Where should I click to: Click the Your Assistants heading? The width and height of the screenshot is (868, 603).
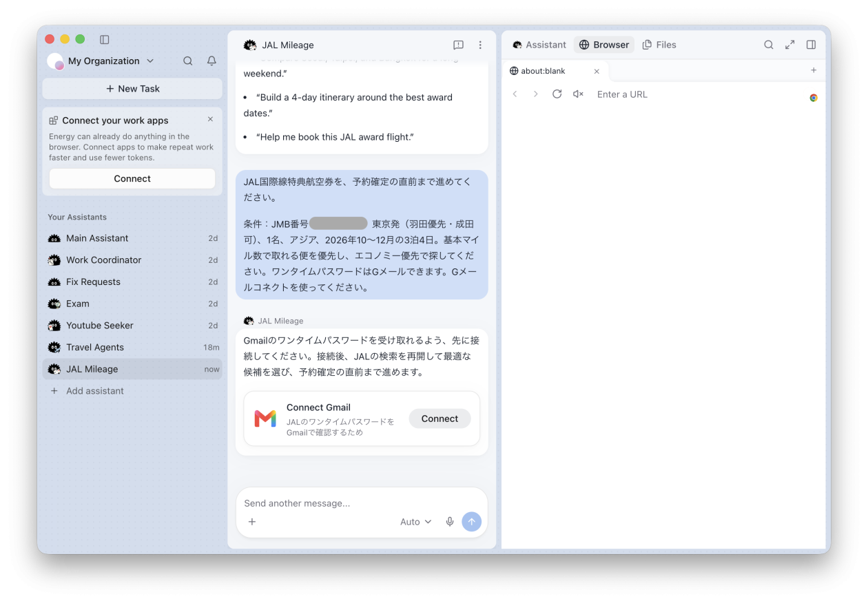coord(77,217)
